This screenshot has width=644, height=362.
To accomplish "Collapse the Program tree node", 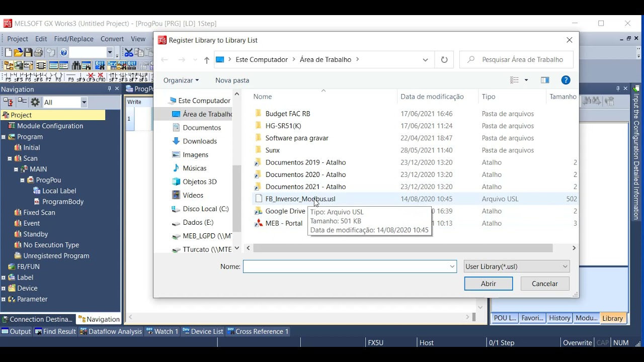I will click(4, 137).
